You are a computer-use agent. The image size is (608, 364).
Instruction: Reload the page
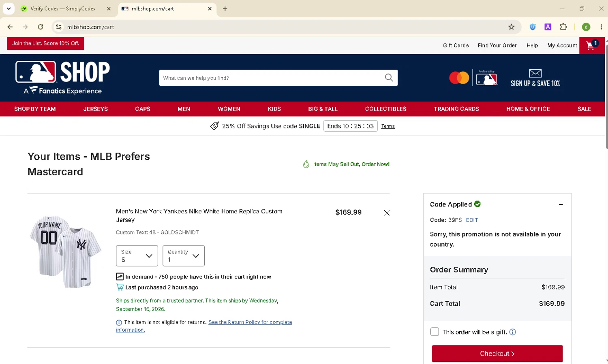click(41, 27)
